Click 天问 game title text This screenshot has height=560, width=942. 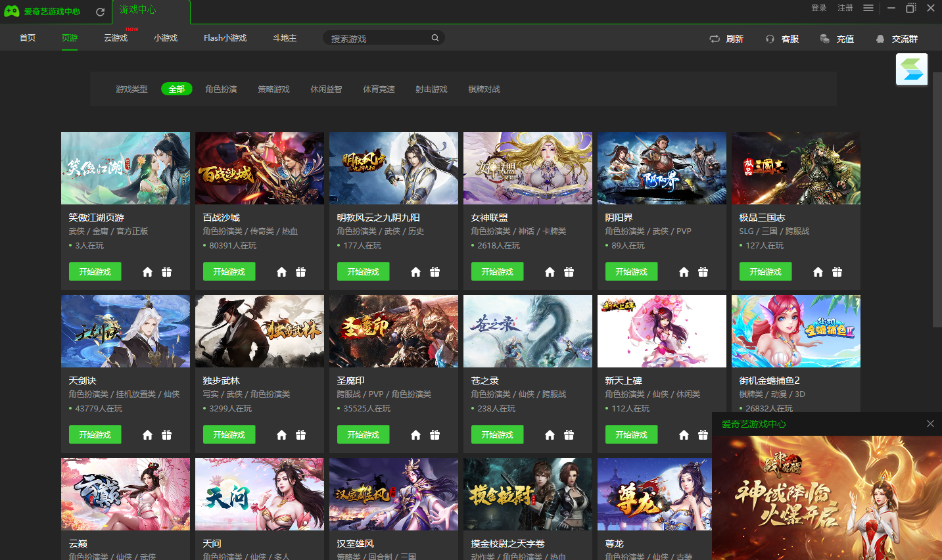point(212,544)
